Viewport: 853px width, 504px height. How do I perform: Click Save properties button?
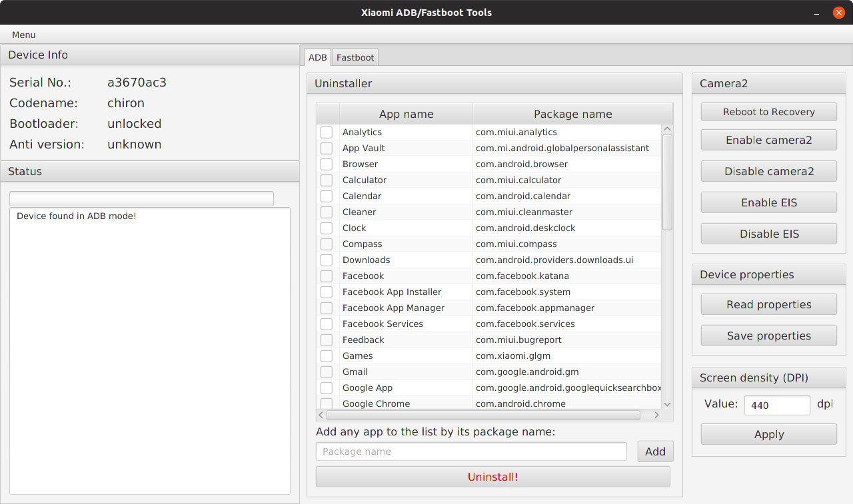[x=768, y=336]
